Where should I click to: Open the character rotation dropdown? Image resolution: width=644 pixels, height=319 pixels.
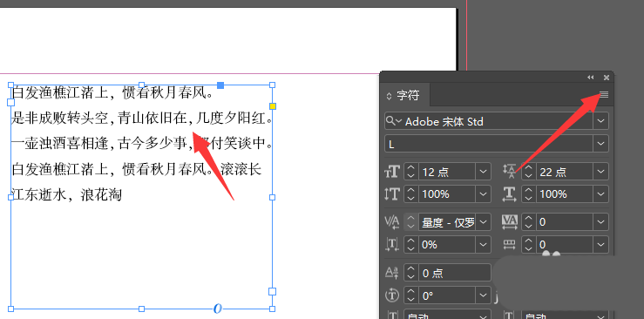483,295
